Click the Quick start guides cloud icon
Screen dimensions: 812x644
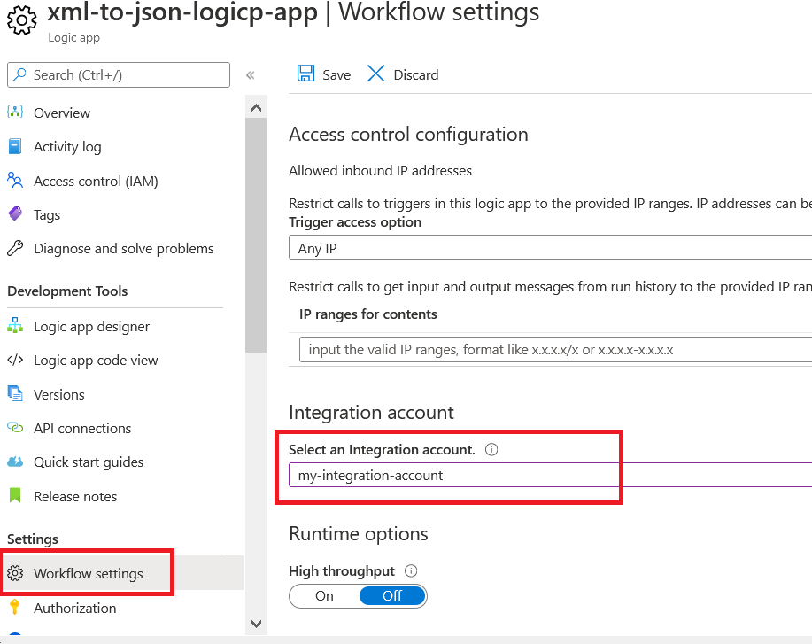point(15,462)
